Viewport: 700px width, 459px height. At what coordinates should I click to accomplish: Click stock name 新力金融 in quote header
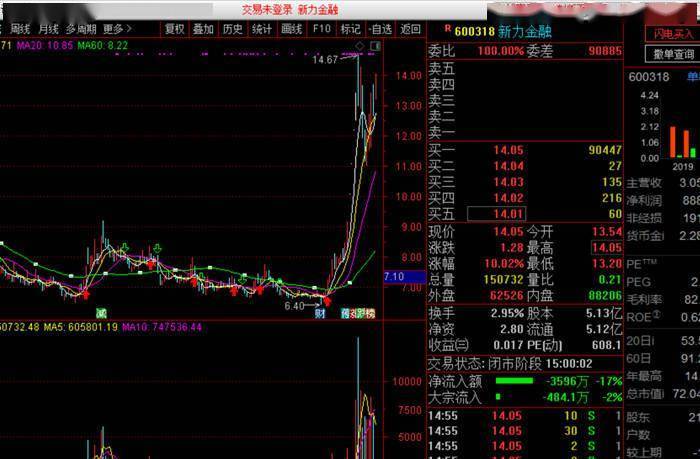tap(525, 31)
